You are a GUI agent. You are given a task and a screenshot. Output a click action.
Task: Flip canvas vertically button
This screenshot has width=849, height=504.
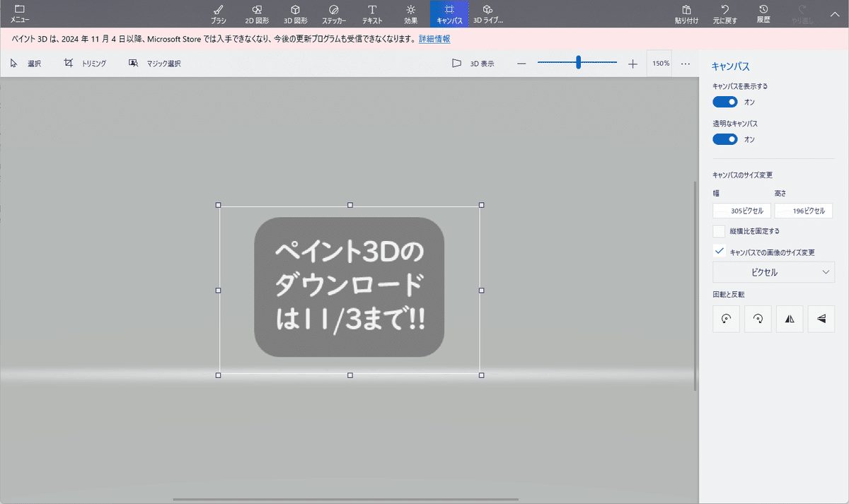click(x=821, y=319)
